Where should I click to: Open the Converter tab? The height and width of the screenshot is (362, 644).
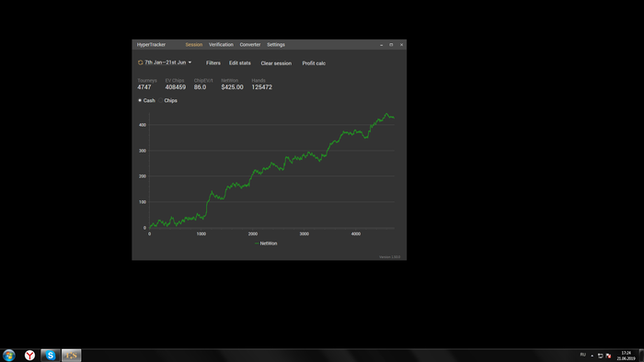pyautogui.click(x=250, y=45)
